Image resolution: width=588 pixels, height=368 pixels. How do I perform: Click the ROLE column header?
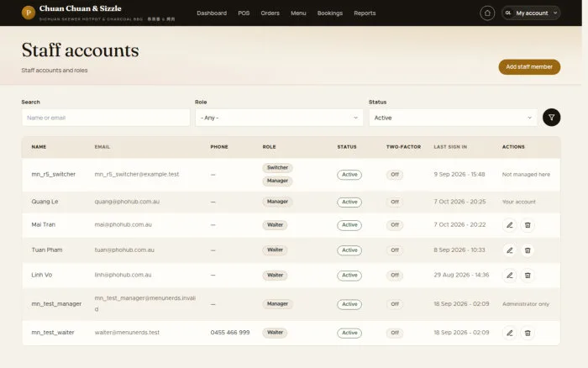pyautogui.click(x=269, y=147)
